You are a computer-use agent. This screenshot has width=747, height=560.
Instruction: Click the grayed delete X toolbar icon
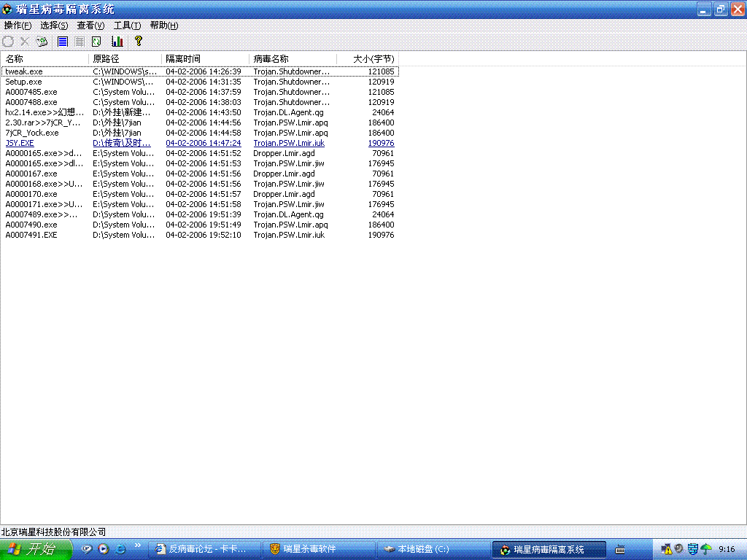click(x=25, y=42)
